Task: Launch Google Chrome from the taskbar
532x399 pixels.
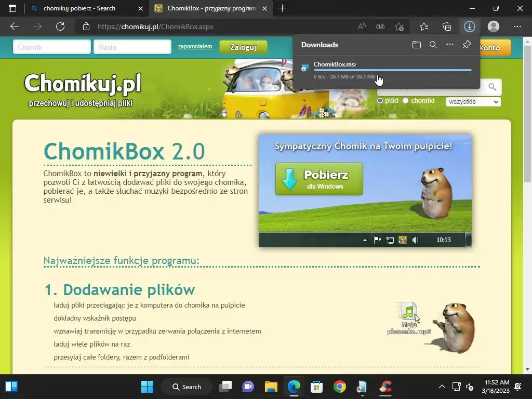Action: (339, 387)
